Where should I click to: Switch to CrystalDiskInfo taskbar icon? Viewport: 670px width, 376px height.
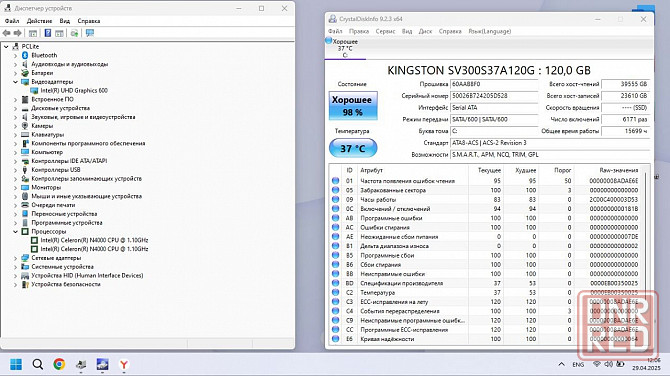point(102,364)
